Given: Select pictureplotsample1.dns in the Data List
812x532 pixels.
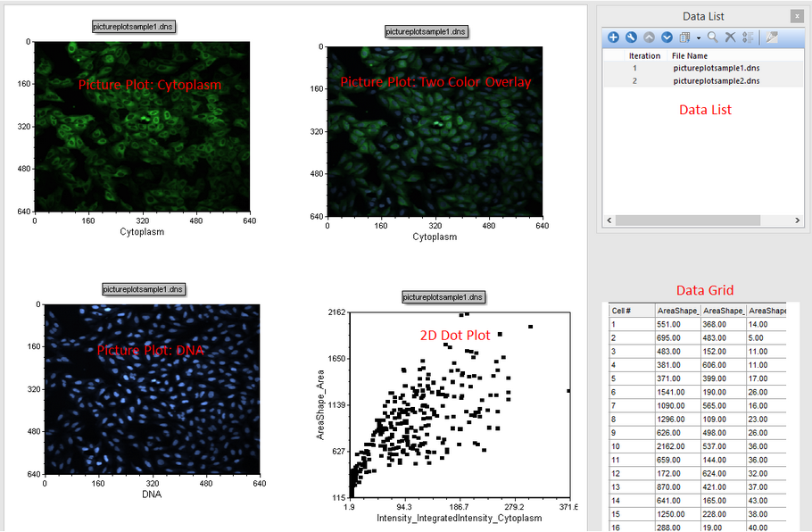Looking at the screenshot, I should [716, 68].
